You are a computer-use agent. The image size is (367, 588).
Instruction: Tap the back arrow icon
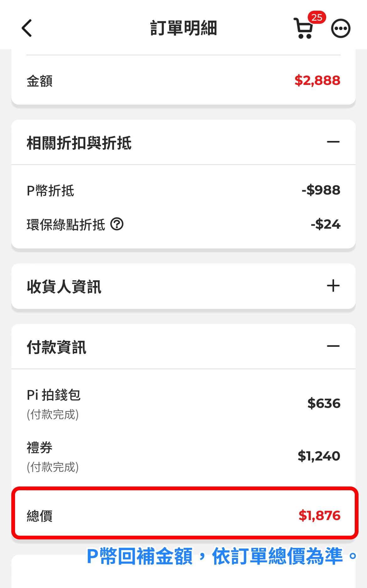(27, 28)
